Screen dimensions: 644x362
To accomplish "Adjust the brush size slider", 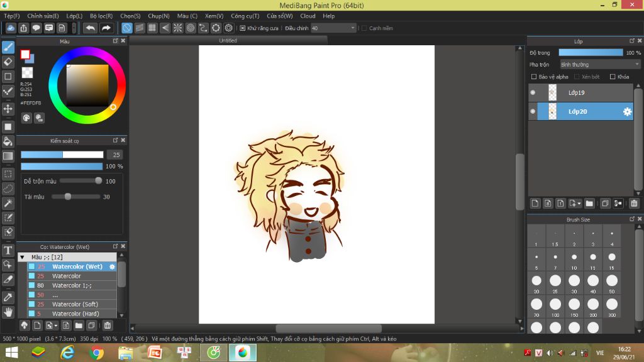I will point(62,155).
